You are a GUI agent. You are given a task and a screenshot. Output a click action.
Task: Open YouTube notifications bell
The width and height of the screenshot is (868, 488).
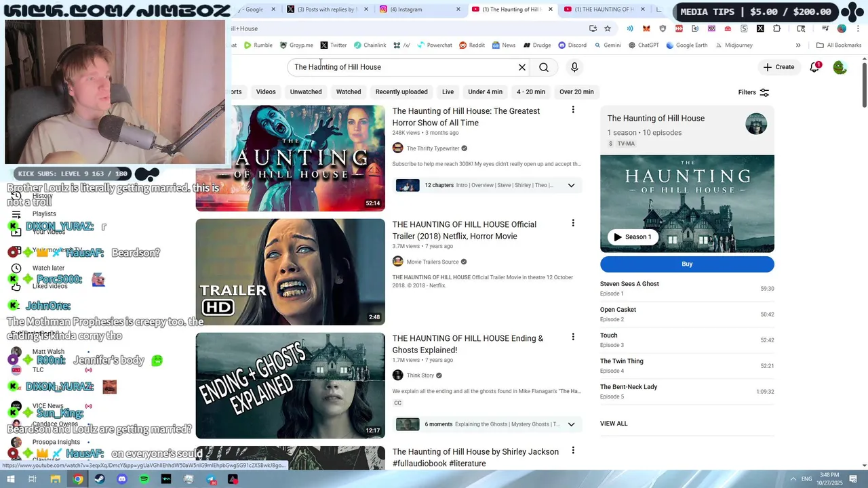coord(814,67)
